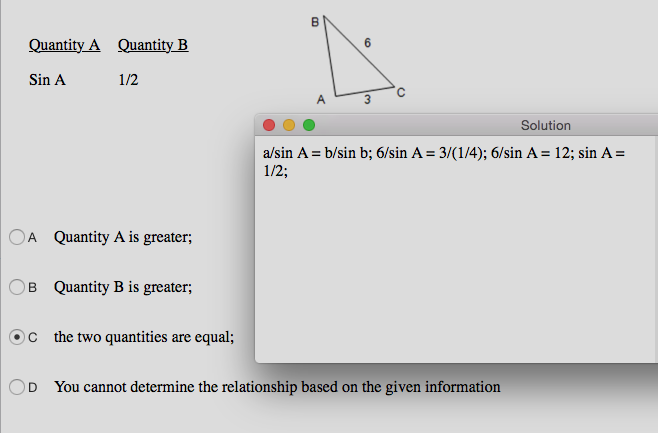Viewport: 658px width, 433px height.
Task: Click the Quantity A heading
Action: (x=65, y=45)
